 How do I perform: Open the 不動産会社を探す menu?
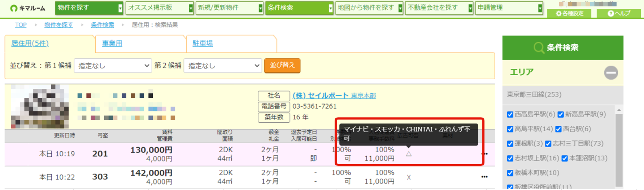pos(439,8)
